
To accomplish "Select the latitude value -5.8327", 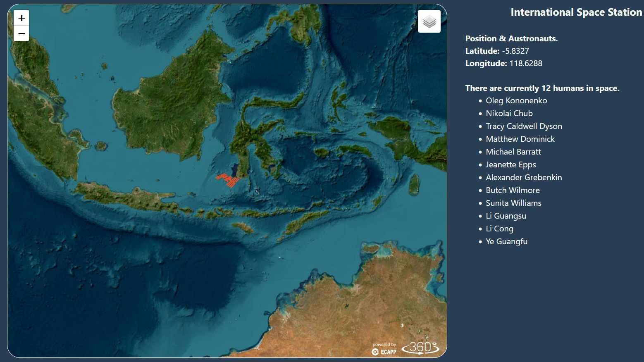I will coord(515,51).
